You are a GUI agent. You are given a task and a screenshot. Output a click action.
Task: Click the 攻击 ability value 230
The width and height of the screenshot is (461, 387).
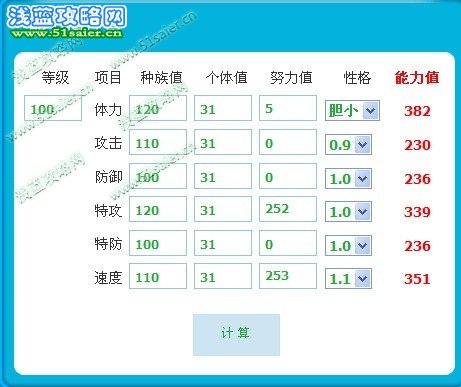[x=417, y=145]
